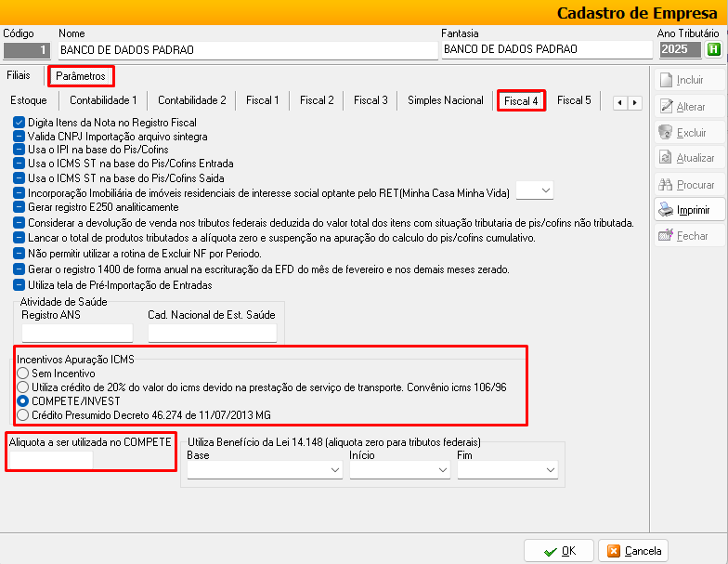Open the Contabilidade 2 tab

click(191, 100)
